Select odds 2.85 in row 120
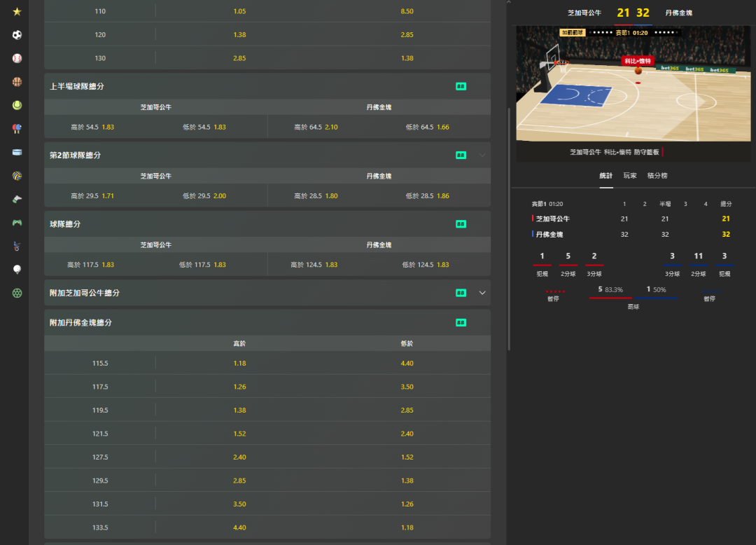The image size is (756, 545). 407,35
